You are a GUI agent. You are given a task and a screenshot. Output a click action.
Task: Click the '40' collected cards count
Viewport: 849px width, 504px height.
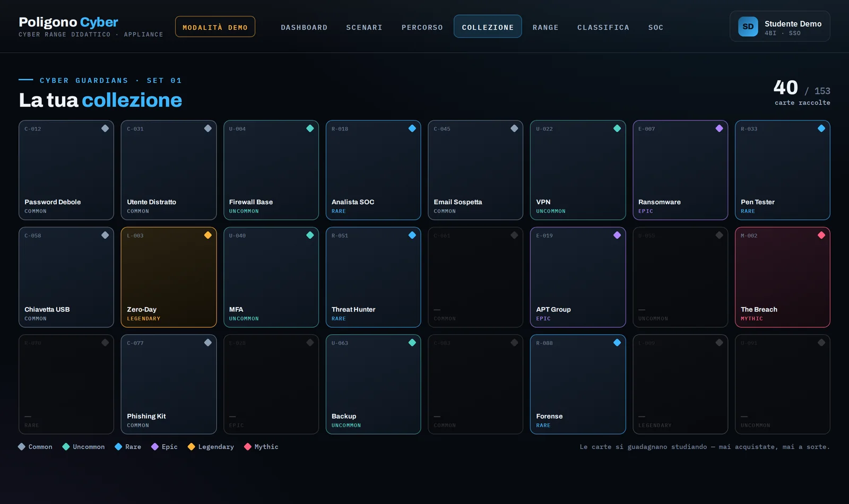pos(785,88)
